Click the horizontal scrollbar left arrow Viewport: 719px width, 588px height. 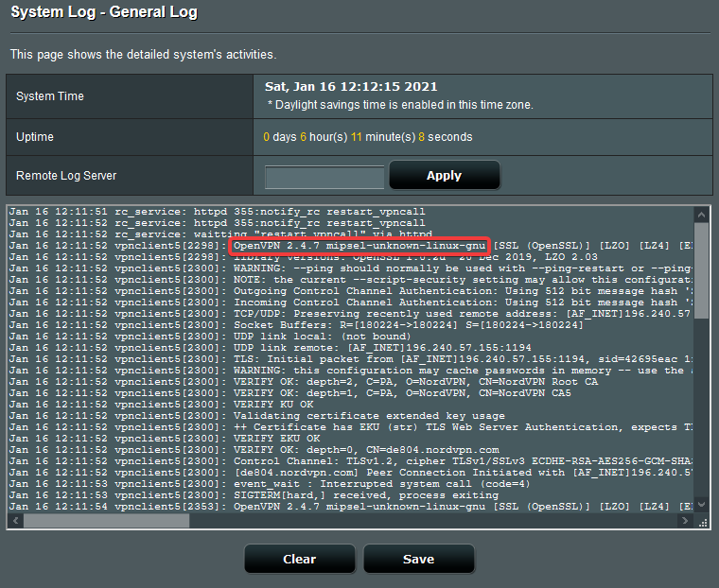(x=15, y=521)
